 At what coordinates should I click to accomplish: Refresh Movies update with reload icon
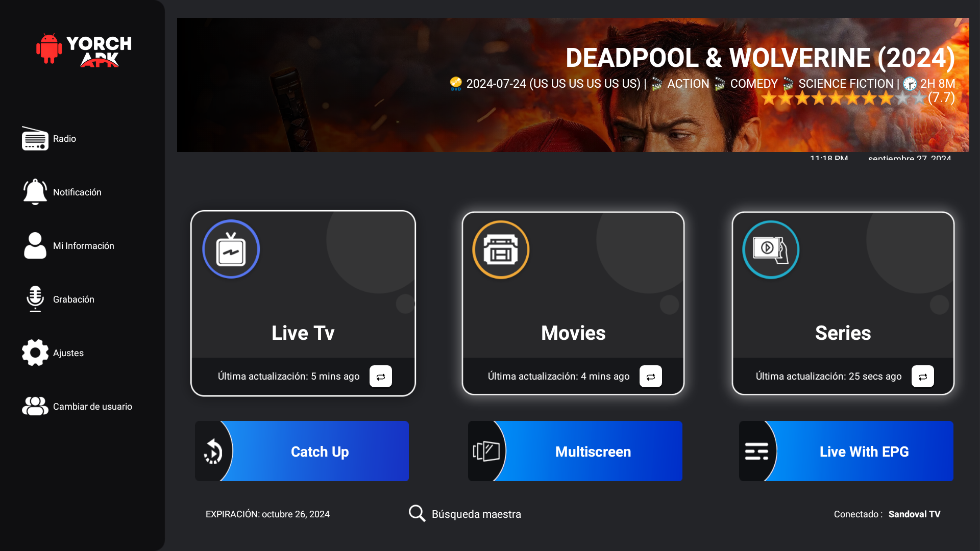[650, 377]
